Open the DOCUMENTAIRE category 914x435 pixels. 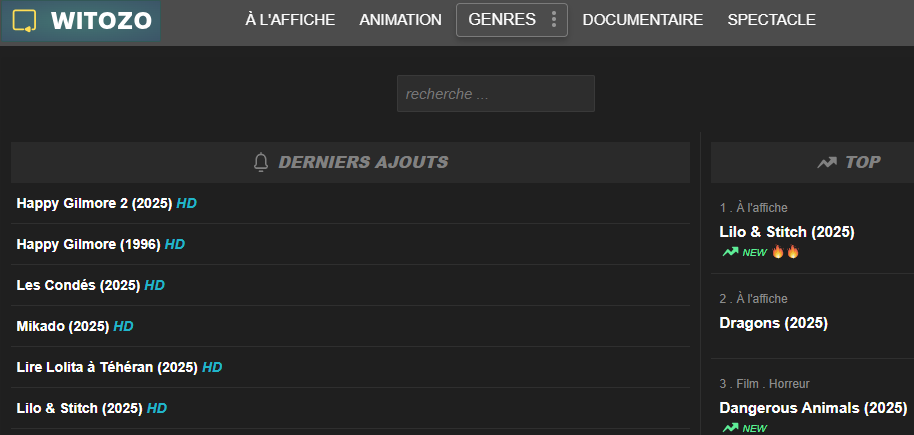coord(643,20)
